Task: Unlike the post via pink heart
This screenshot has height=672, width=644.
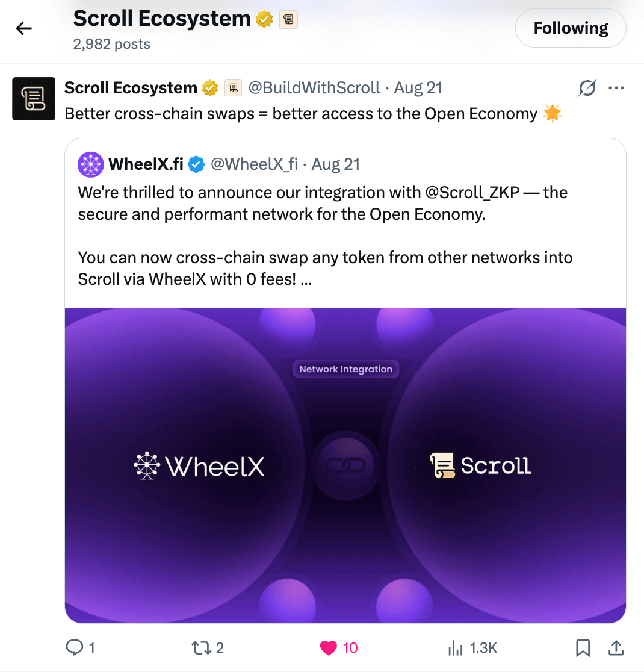Action: click(x=328, y=647)
